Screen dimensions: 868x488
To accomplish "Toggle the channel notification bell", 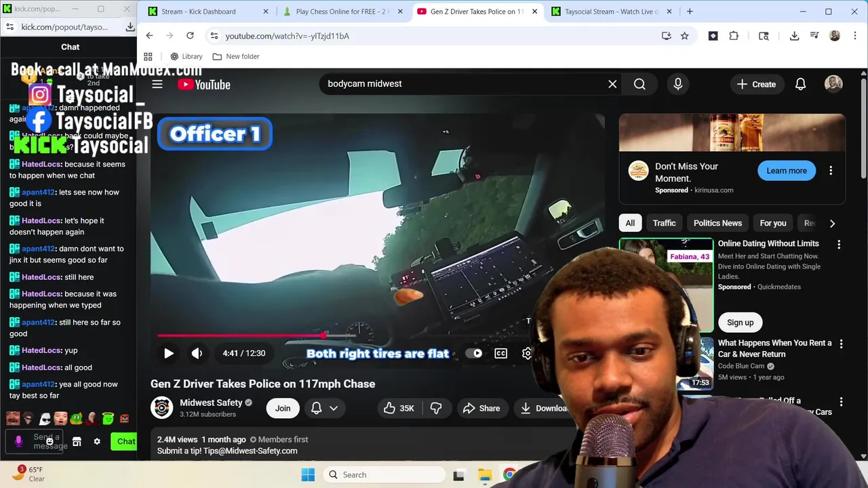I will (316, 408).
